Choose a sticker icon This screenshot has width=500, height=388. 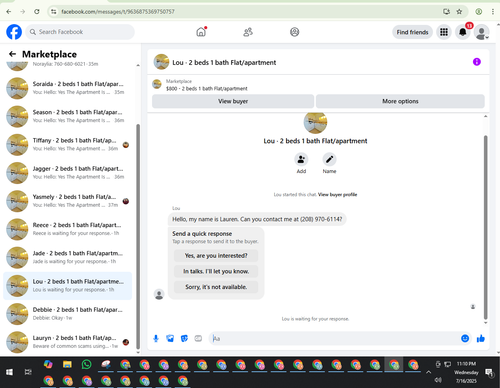click(184, 339)
